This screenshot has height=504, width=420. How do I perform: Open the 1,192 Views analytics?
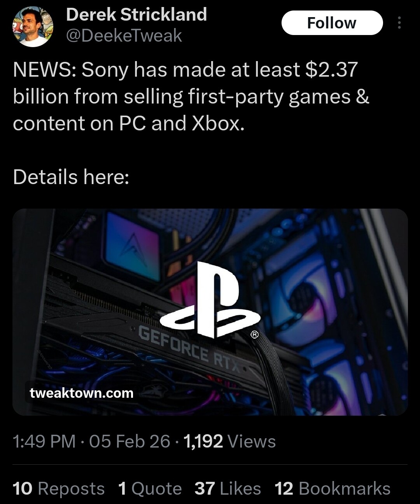[x=229, y=441]
